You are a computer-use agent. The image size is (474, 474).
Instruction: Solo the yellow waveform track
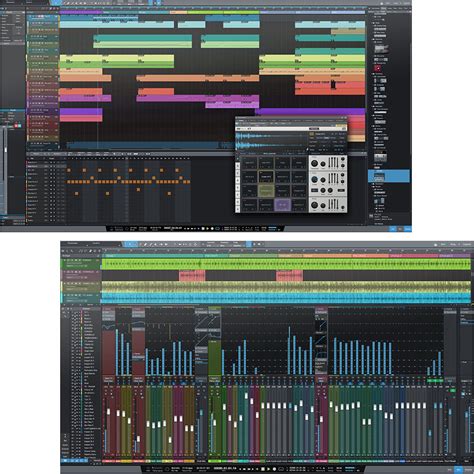pos(72,284)
